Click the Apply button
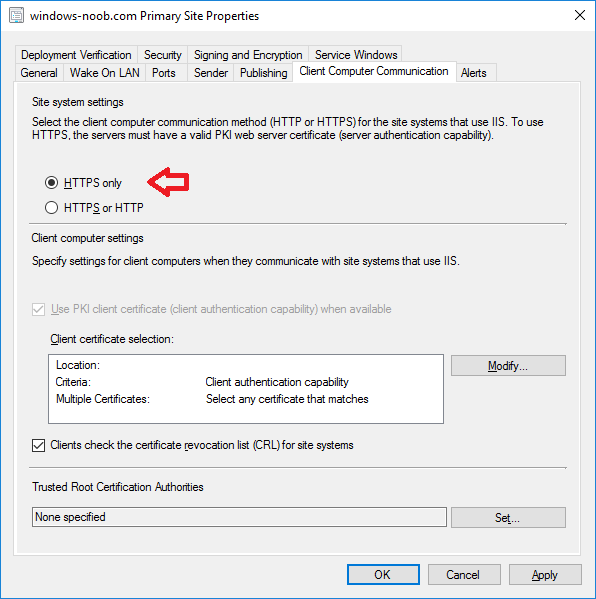The width and height of the screenshot is (596, 599). [x=545, y=575]
